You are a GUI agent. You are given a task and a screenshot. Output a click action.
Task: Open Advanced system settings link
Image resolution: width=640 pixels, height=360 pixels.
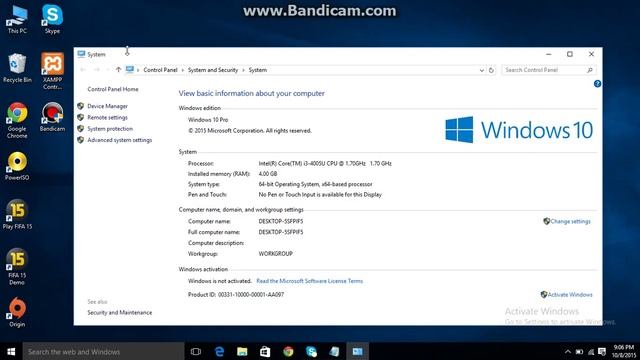[120, 140]
